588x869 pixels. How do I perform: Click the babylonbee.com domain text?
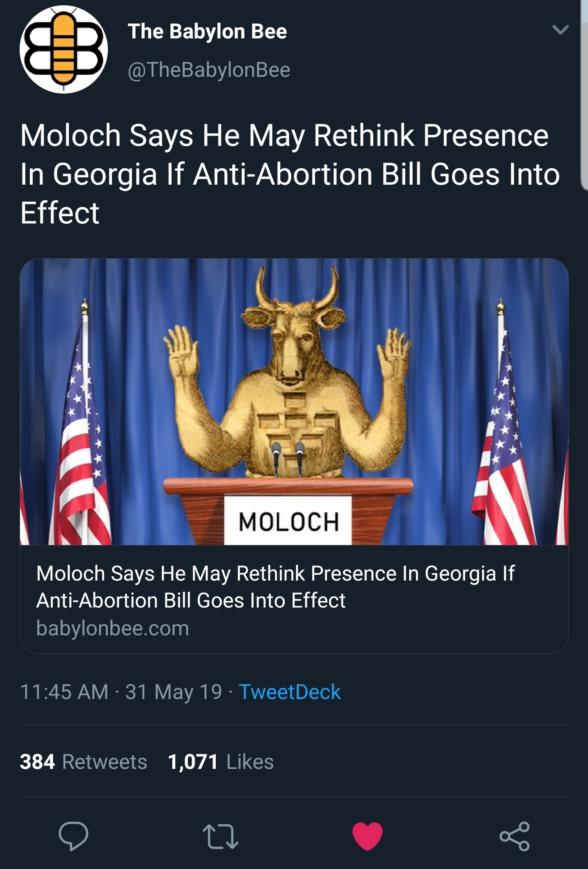click(112, 628)
